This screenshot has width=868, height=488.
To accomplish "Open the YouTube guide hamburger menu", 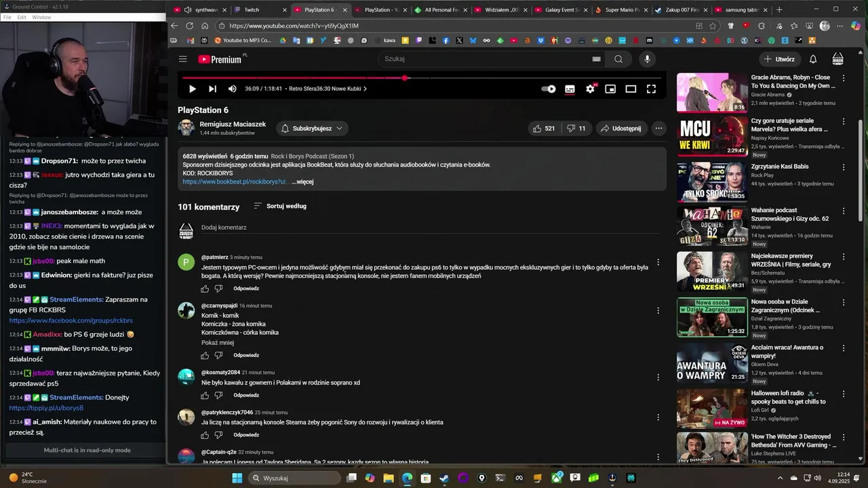I will pyautogui.click(x=182, y=59).
